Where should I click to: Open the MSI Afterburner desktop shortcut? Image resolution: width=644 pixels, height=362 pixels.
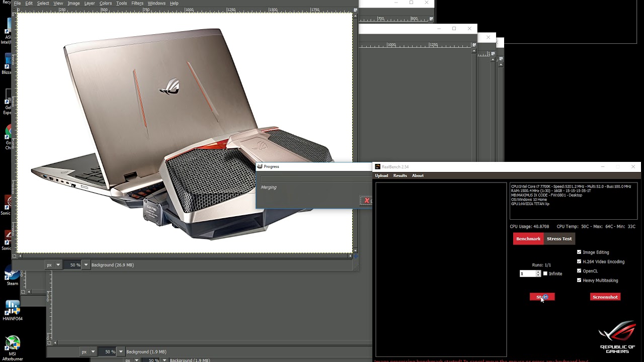click(13, 348)
